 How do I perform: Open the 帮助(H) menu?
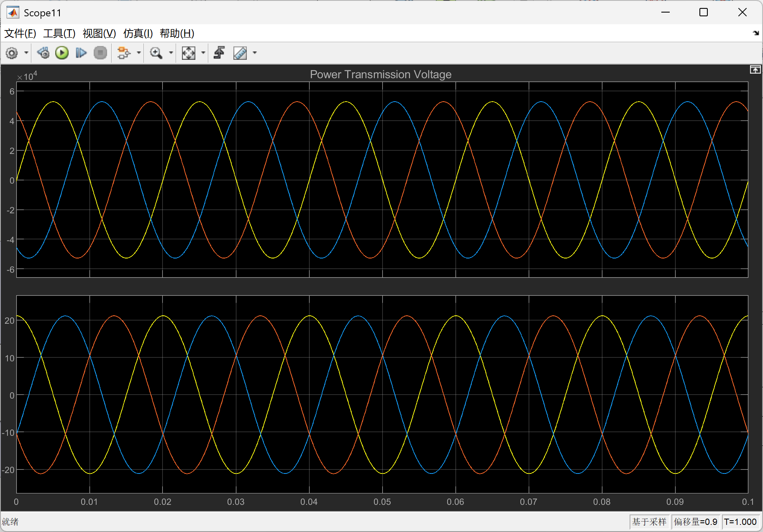click(x=177, y=33)
